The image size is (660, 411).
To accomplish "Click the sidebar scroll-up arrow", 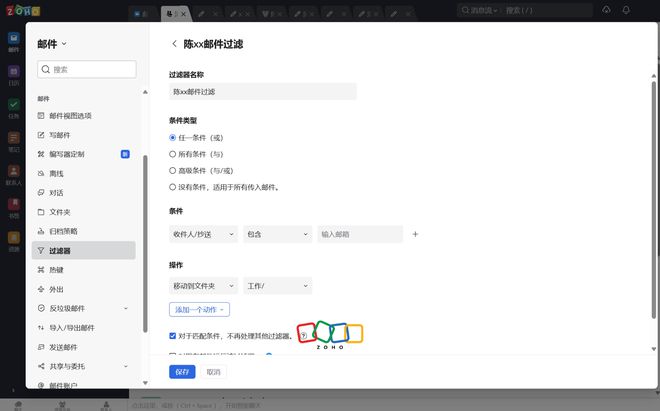I will [x=145, y=92].
